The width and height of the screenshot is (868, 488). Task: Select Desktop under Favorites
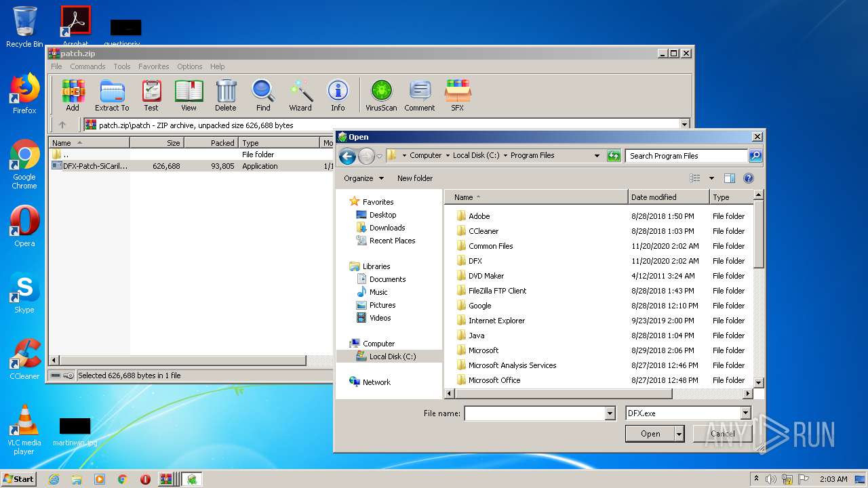point(382,215)
